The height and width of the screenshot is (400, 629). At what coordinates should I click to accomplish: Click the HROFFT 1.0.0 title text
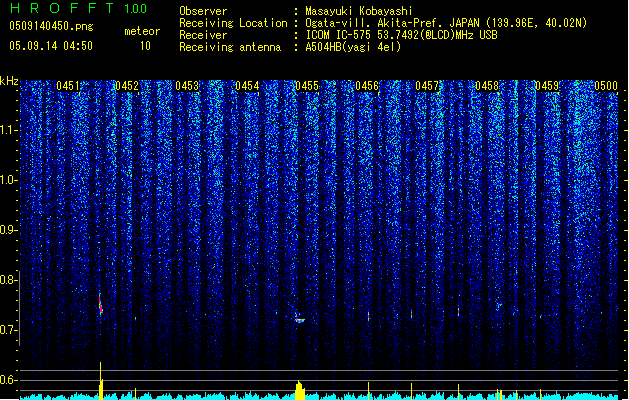pos(78,8)
